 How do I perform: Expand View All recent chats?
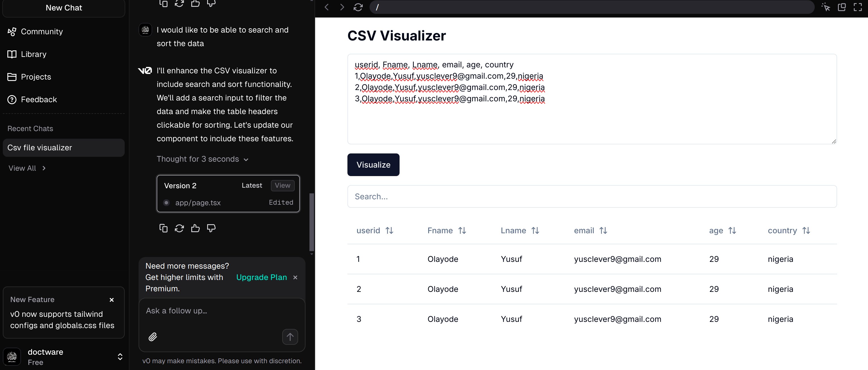(27, 168)
